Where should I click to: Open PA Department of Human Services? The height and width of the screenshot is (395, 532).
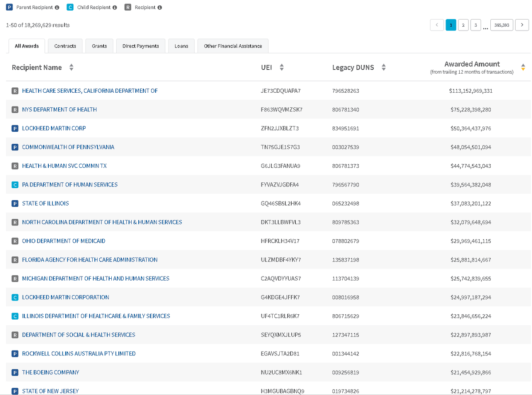coord(70,185)
